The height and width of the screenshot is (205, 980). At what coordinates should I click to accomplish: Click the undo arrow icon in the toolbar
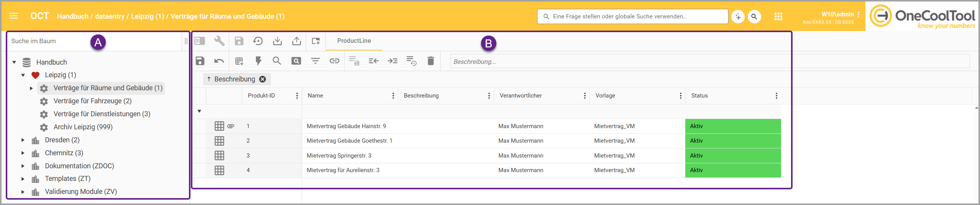click(219, 61)
